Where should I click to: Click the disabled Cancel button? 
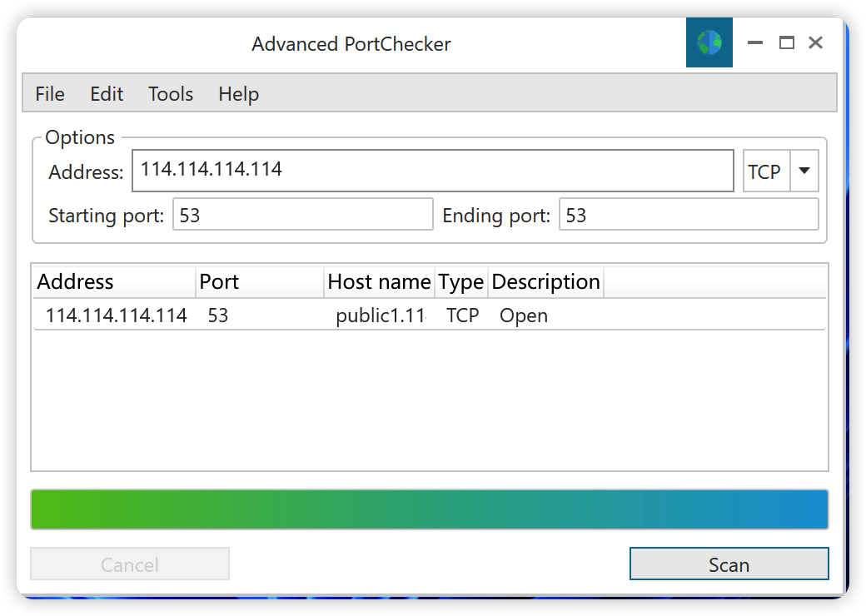point(130,564)
